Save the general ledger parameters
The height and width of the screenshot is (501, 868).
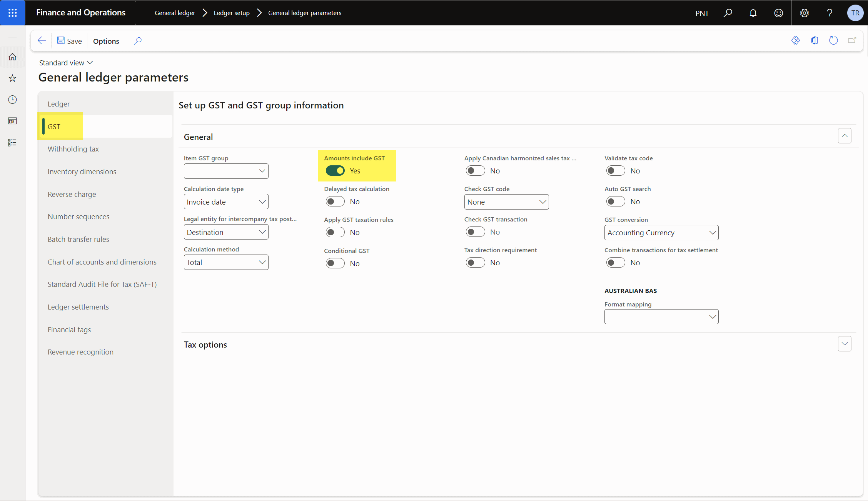[x=69, y=41]
